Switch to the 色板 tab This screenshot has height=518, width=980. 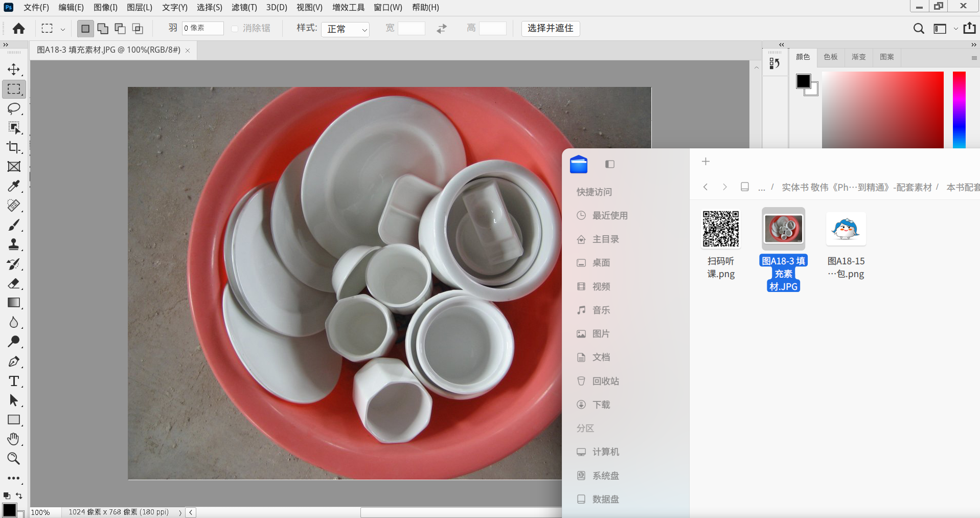[x=831, y=57]
